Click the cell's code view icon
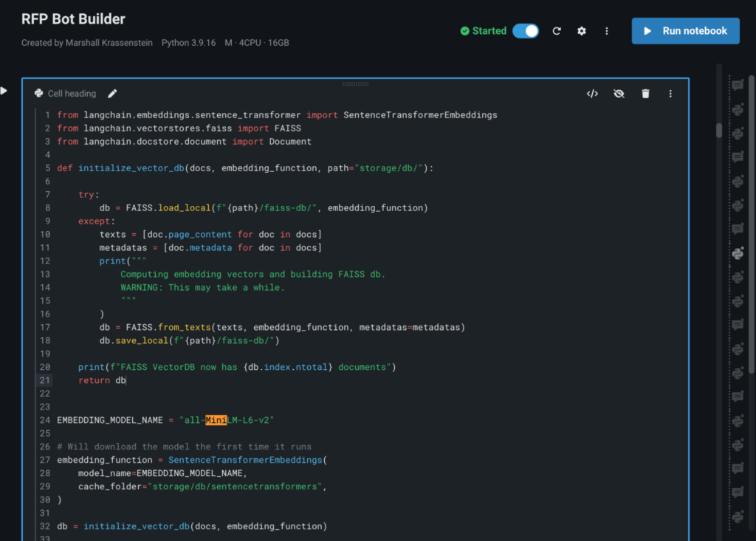This screenshot has width=756, height=541. pos(592,94)
